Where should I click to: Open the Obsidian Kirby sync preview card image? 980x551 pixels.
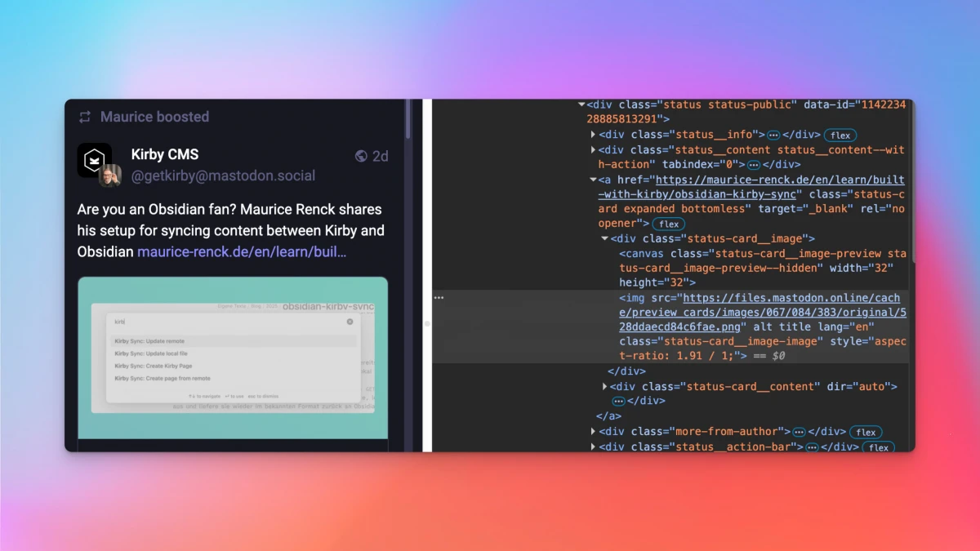point(233,358)
